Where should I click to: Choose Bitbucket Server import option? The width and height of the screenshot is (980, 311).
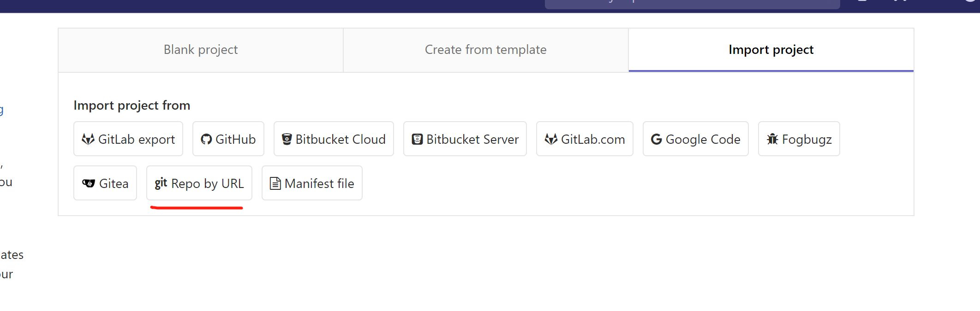tap(465, 139)
